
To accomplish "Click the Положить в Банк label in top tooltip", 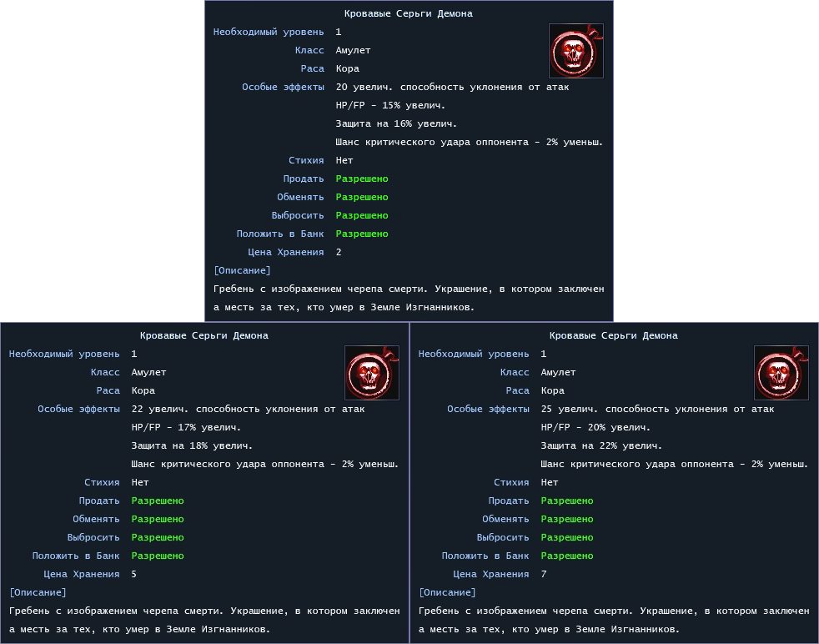I will [x=280, y=234].
